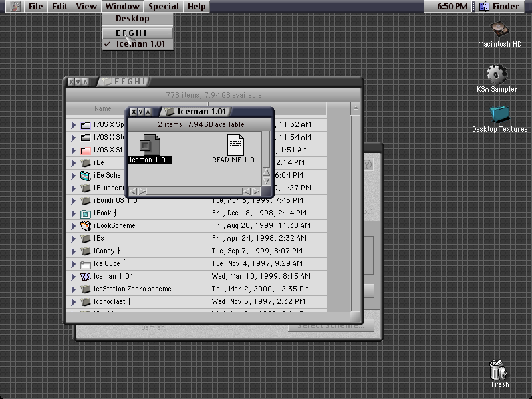Image resolution: width=532 pixels, height=399 pixels.
Task: Expand the iBookScheme disclosure triangle
Action: (x=73, y=226)
